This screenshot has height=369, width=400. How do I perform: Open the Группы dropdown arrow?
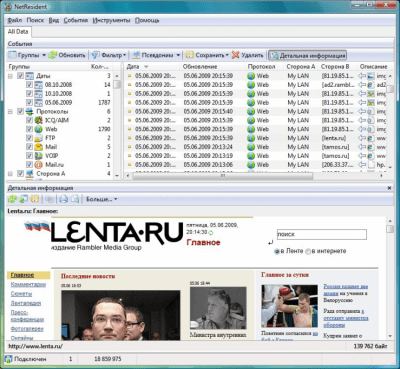[44, 55]
